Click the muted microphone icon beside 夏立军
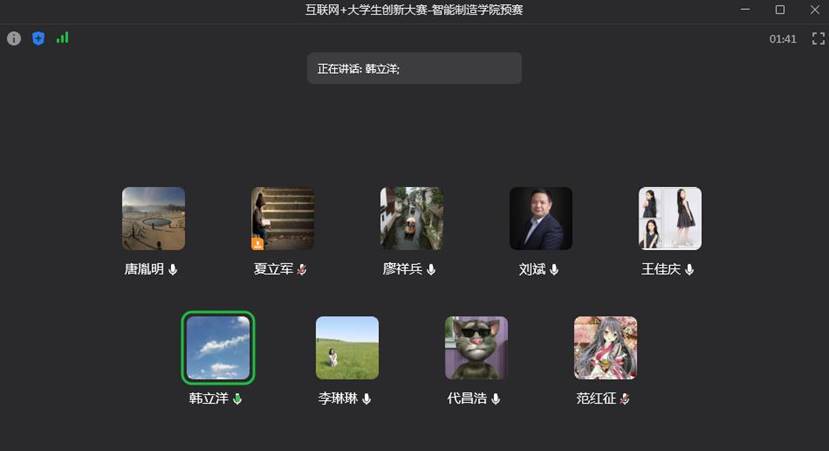Screen dimensions: 829x451 302,270
